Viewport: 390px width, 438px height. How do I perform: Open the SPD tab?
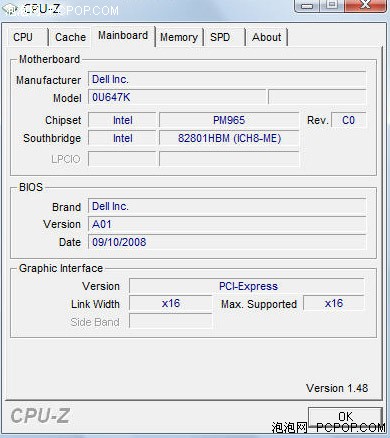[x=224, y=37]
